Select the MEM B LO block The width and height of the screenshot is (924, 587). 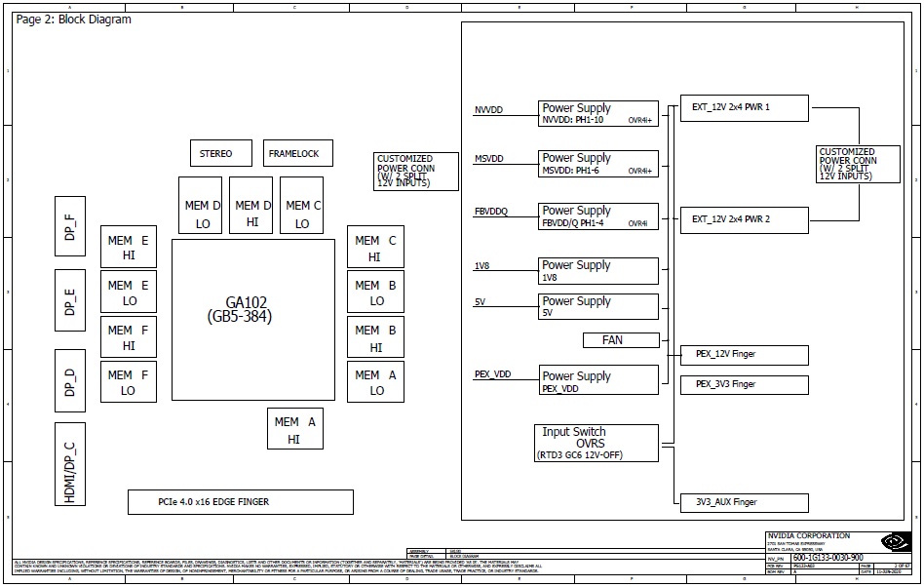point(375,292)
